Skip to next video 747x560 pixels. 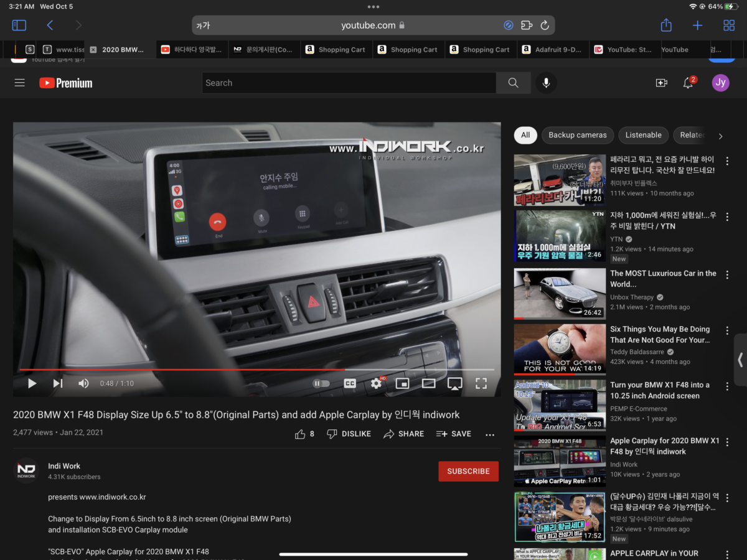[x=58, y=383]
